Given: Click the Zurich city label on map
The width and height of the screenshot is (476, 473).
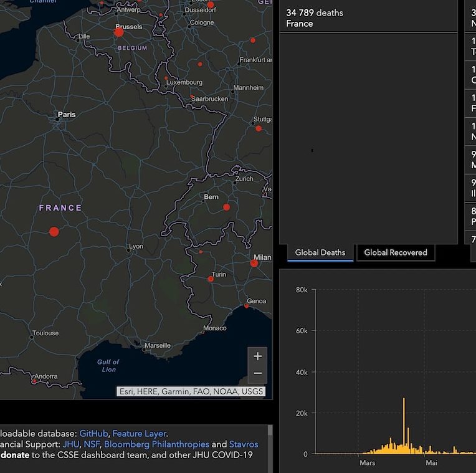Looking at the screenshot, I should pos(244,179).
